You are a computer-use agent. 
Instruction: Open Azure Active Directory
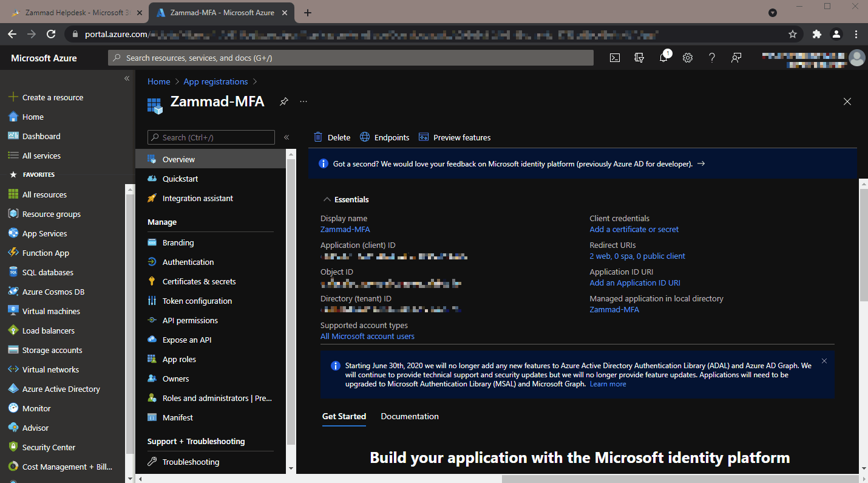coord(63,389)
